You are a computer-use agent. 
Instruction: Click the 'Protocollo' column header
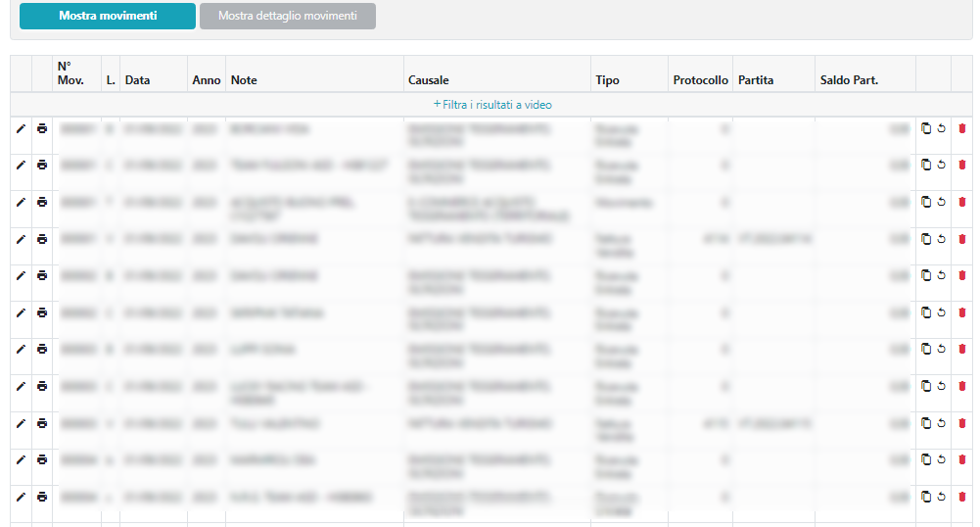(x=700, y=80)
